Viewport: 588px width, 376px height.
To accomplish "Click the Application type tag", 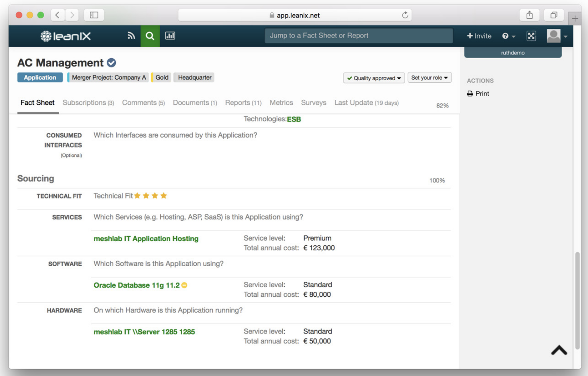I will pos(40,77).
